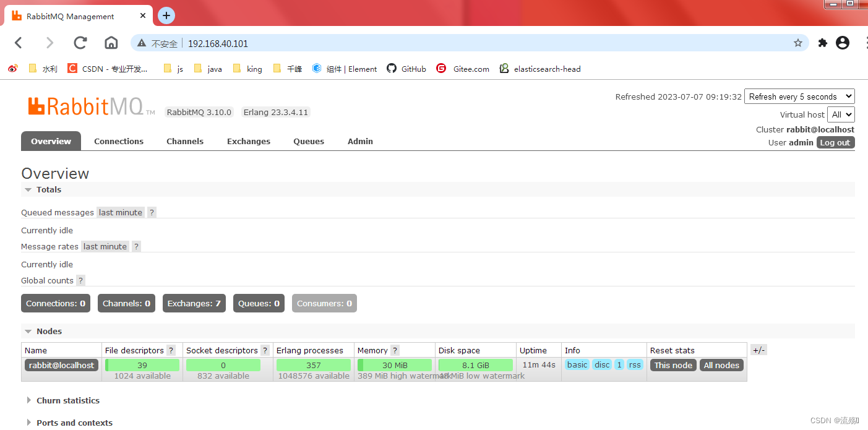The image size is (868, 430).
Task: Reset stats for All nodes
Action: tap(721, 365)
